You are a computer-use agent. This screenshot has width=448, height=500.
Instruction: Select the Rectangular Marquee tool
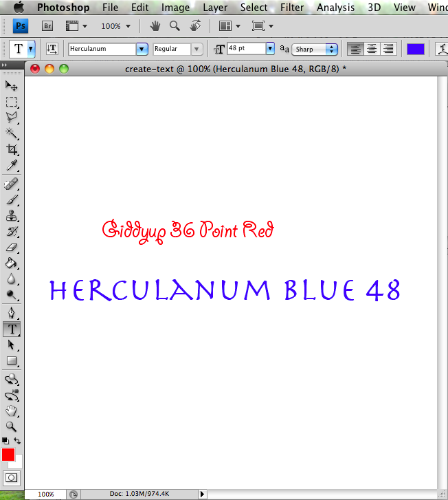click(x=12, y=102)
